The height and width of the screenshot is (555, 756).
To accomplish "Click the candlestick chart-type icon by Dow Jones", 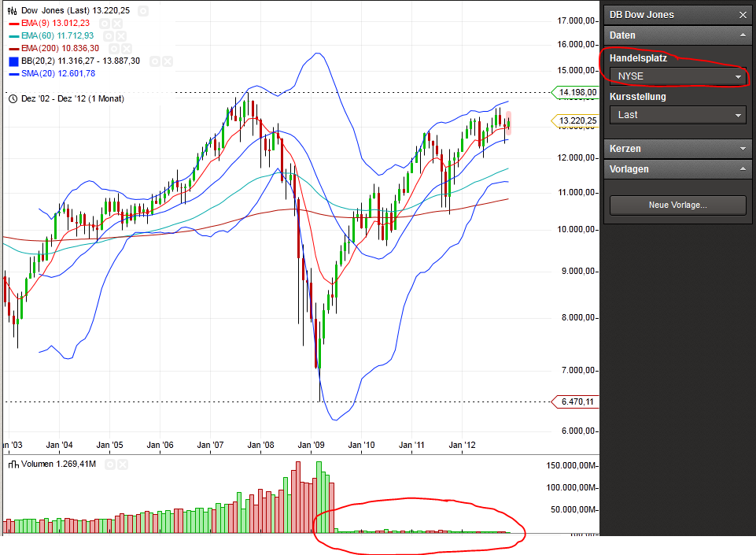I will pos(13,11).
